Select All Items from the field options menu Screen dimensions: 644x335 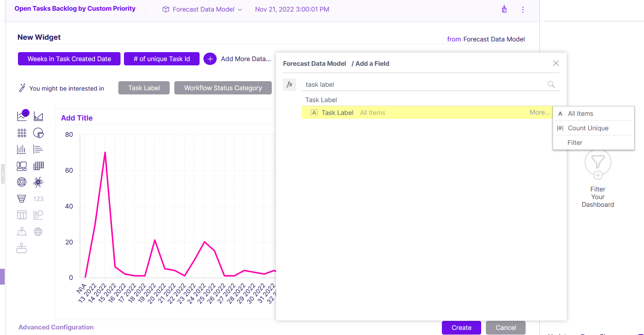point(580,114)
